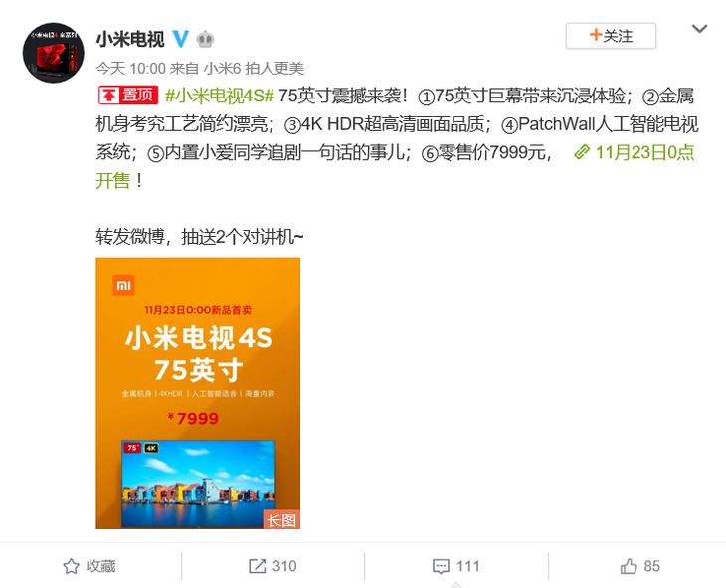Click the 今天 10:00 timestamp
This screenshot has width=726, height=588.
pos(130,68)
